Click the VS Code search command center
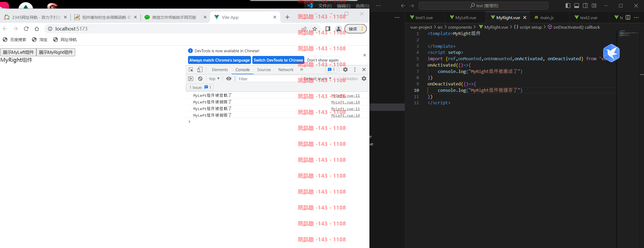This screenshot has width=644, height=248. click(x=483, y=6)
